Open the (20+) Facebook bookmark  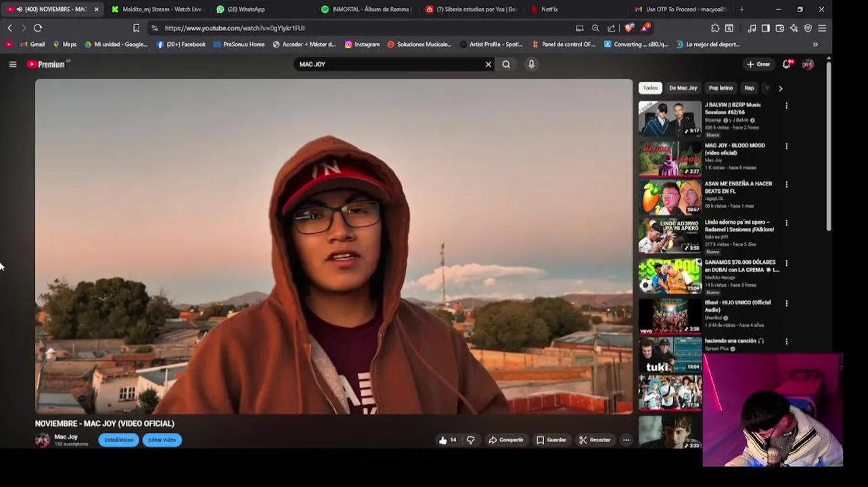coord(181,44)
